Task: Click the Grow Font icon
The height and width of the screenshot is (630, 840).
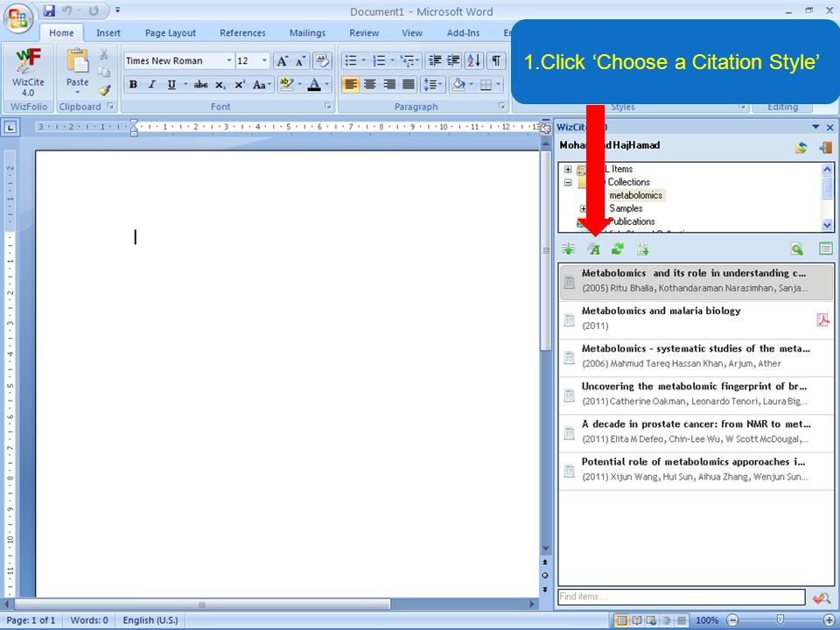Action: coord(283,61)
